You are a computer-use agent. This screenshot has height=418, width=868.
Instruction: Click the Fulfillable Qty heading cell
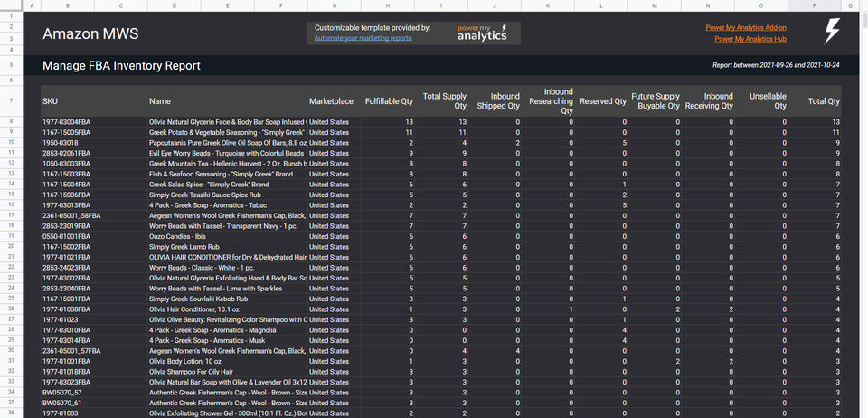[389, 101]
